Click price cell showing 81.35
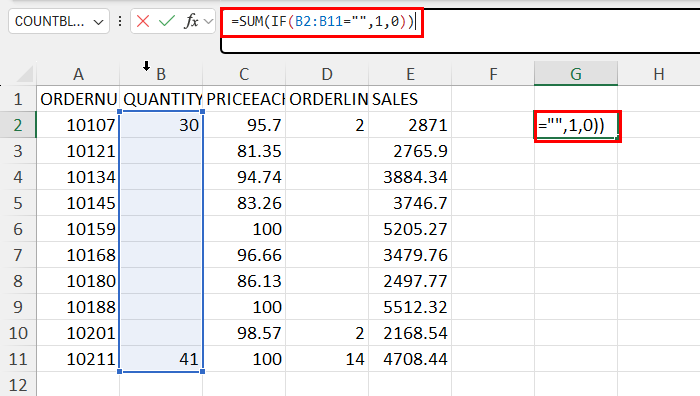Viewport: 700px width, 396px height. (x=244, y=151)
